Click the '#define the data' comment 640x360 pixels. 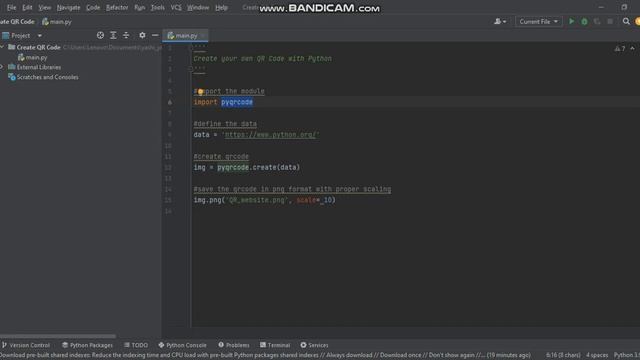tap(225, 124)
